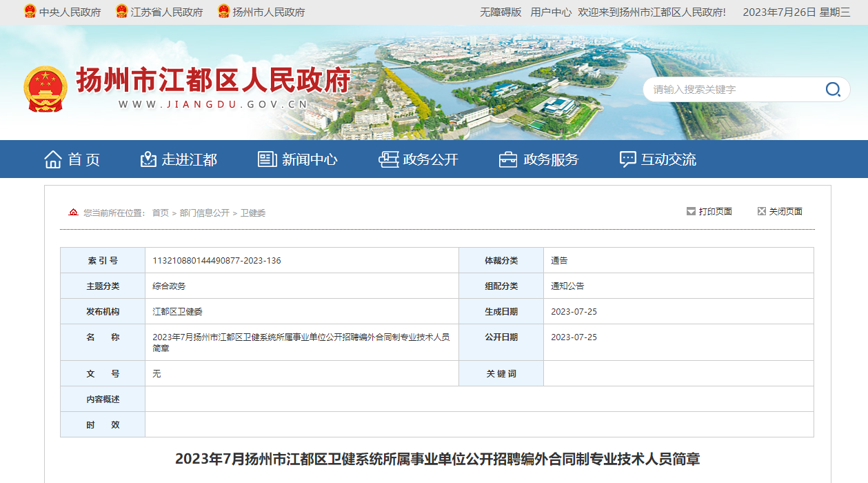
Task: Open 用户中心 user center
Action: pyautogui.click(x=551, y=12)
